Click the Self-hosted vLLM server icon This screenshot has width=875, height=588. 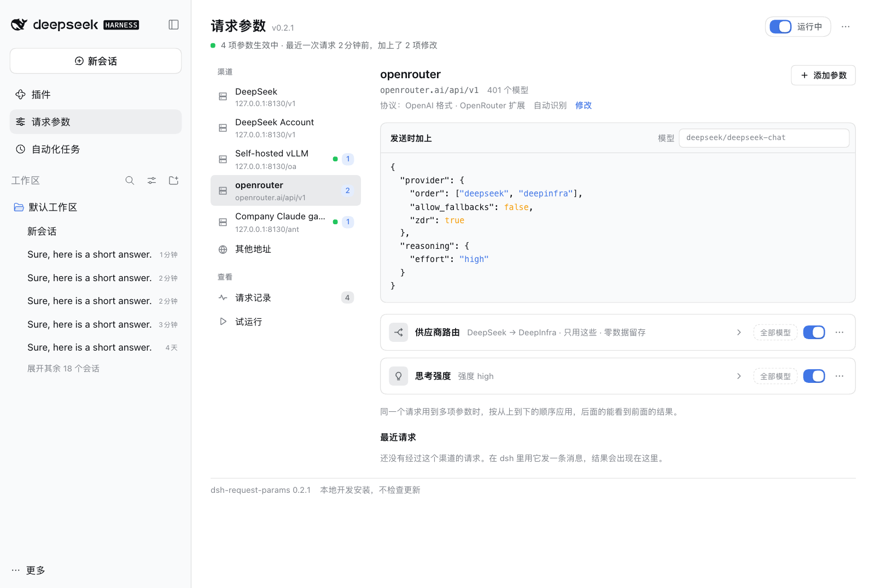click(223, 159)
